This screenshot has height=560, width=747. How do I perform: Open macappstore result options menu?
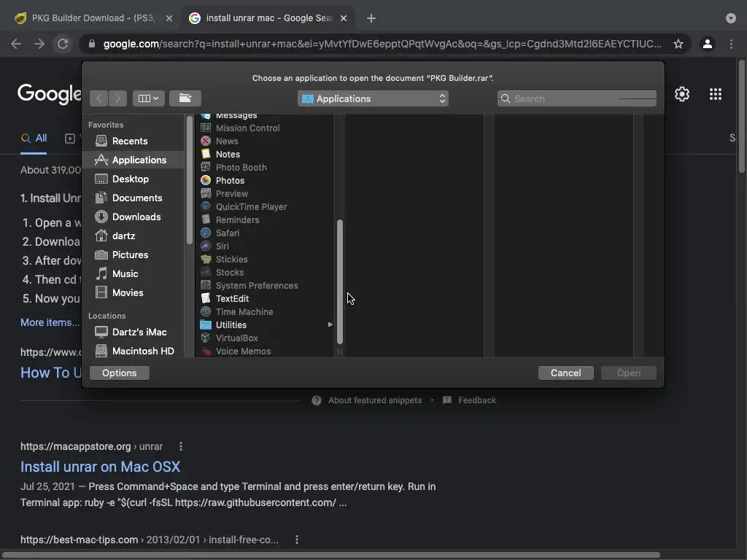[181, 447]
